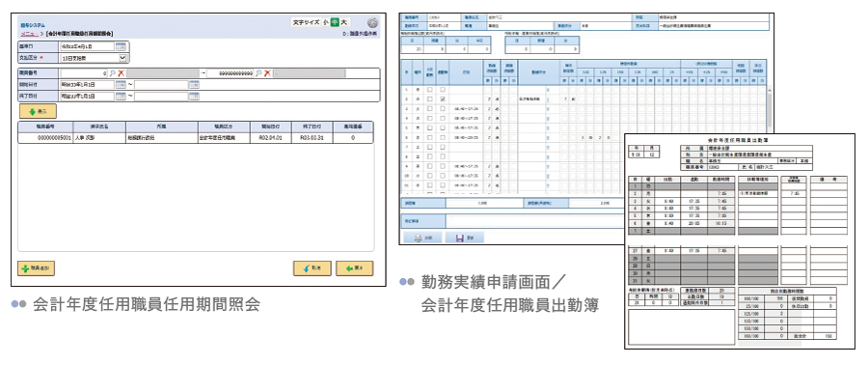Click the empty 終了日付 end date input

click(x=161, y=97)
